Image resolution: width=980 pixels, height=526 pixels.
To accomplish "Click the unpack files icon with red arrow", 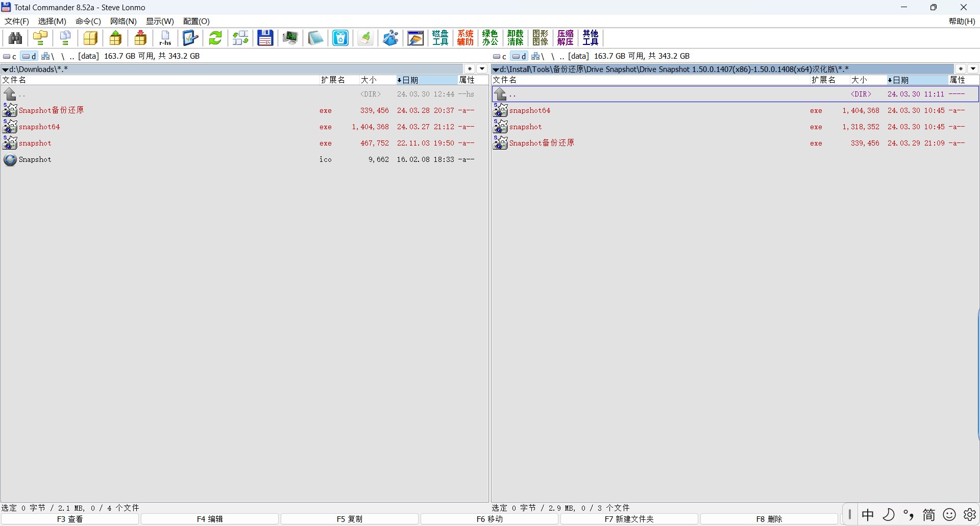I will tap(140, 38).
